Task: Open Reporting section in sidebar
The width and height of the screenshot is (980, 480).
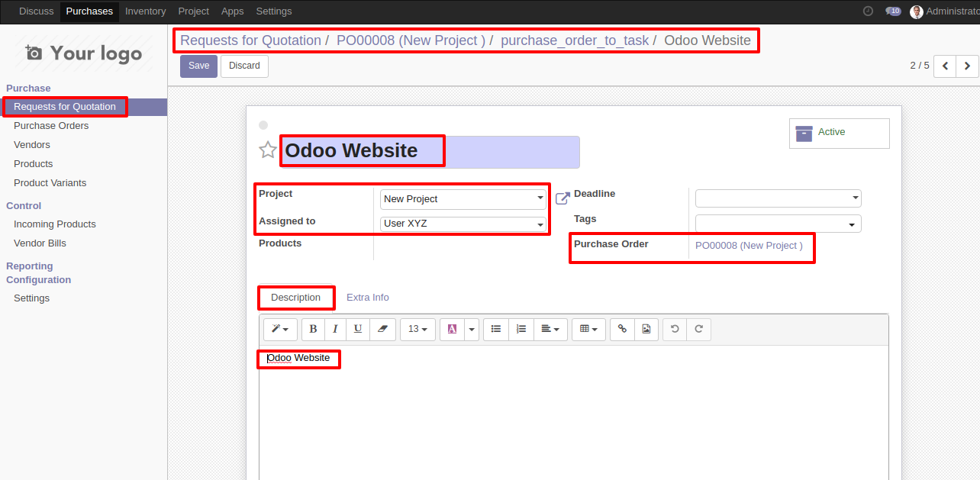Action: (30, 266)
